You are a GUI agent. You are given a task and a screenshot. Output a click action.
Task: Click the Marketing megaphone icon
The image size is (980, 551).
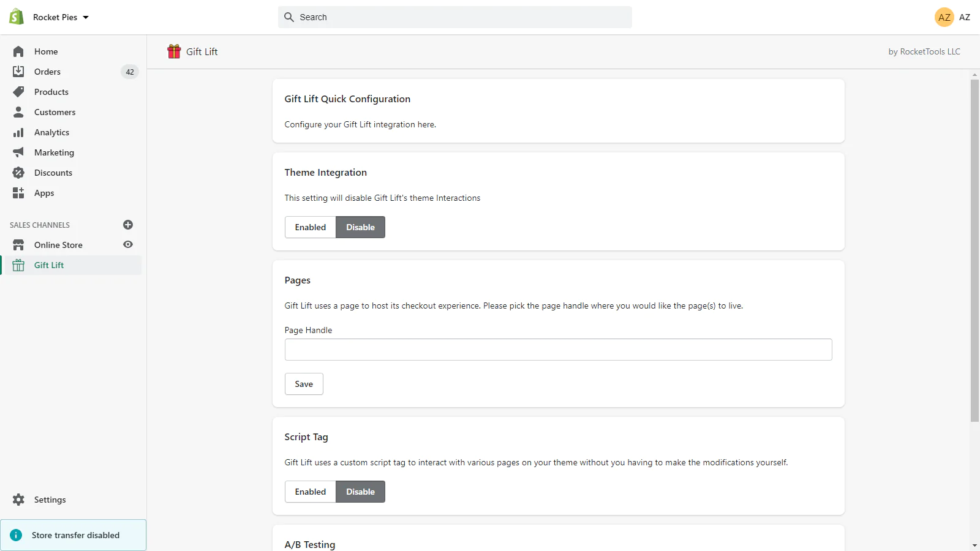coord(18,152)
